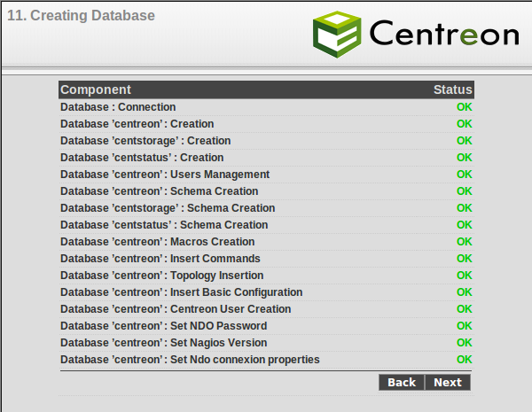Click the green Centreon cube logo icon
532x412 pixels.
pyautogui.click(x=336, y=32)
